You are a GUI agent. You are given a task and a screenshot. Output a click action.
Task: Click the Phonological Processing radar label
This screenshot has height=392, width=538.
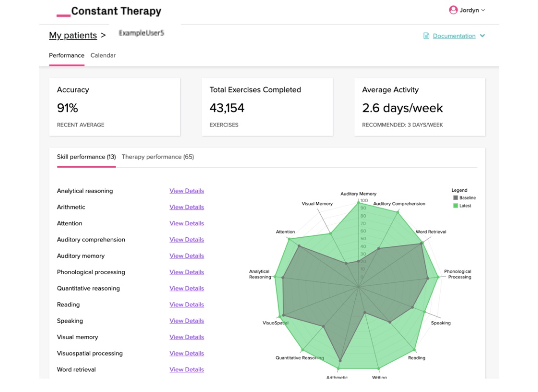pyautogui.click(x=458, y=274)
